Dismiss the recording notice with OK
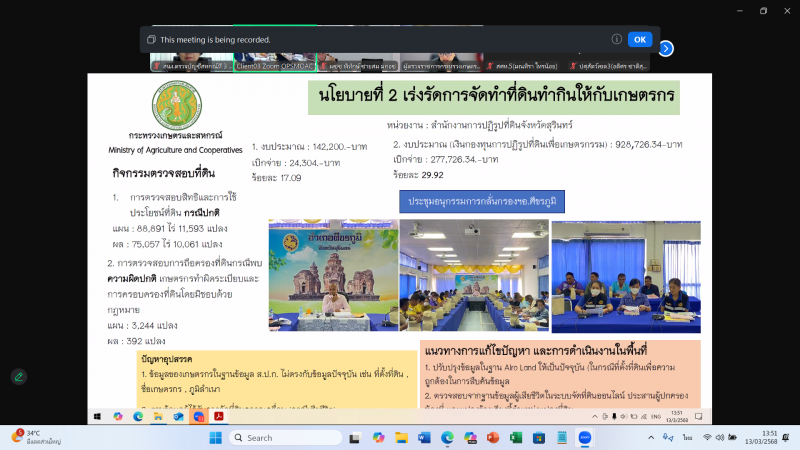The width and height of the screenshot is (800, 450). pos(640,39)
